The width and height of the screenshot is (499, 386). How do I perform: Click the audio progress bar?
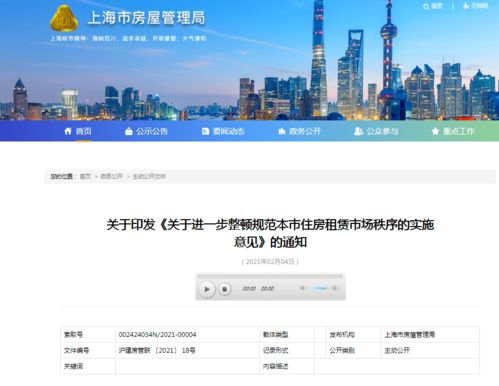point(270,276)
